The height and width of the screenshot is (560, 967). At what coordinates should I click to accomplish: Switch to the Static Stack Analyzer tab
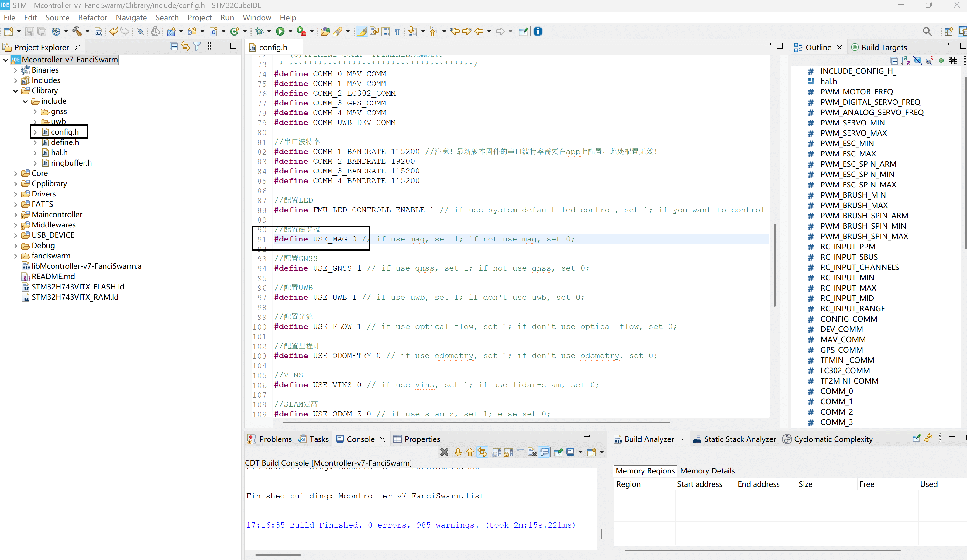[x=739, y=439]
